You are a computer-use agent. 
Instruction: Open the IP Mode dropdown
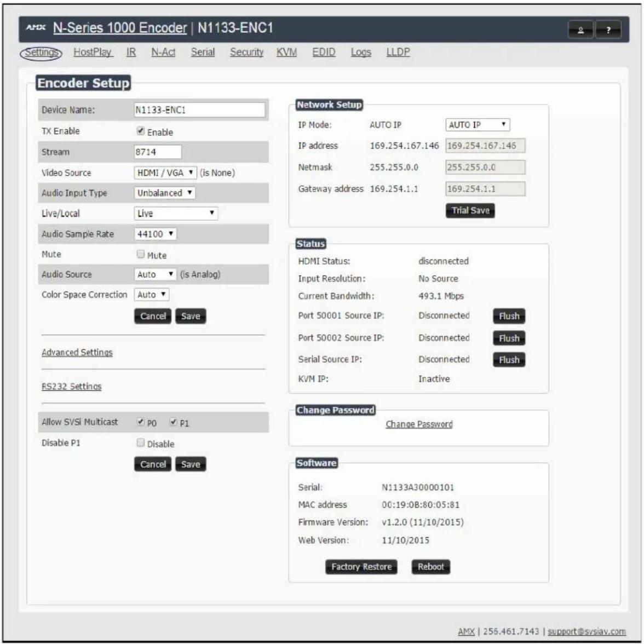point(478,125)
